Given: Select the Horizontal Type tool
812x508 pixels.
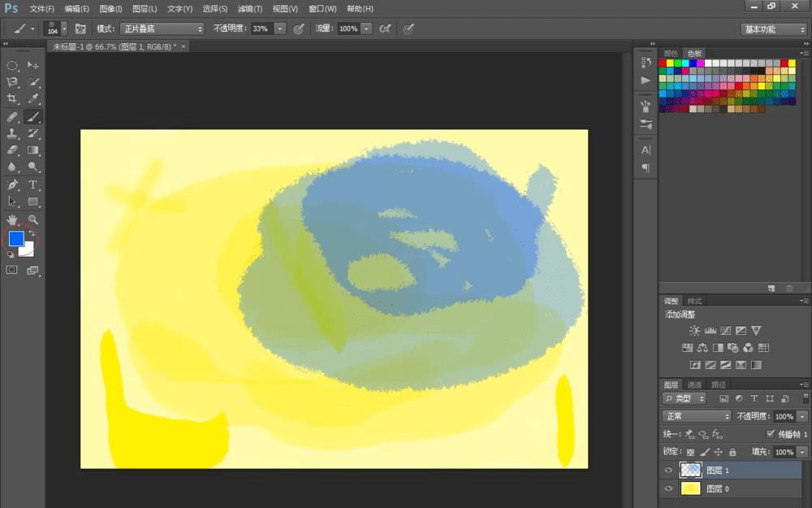Looking at the screenshot, I should coord(33,185).
